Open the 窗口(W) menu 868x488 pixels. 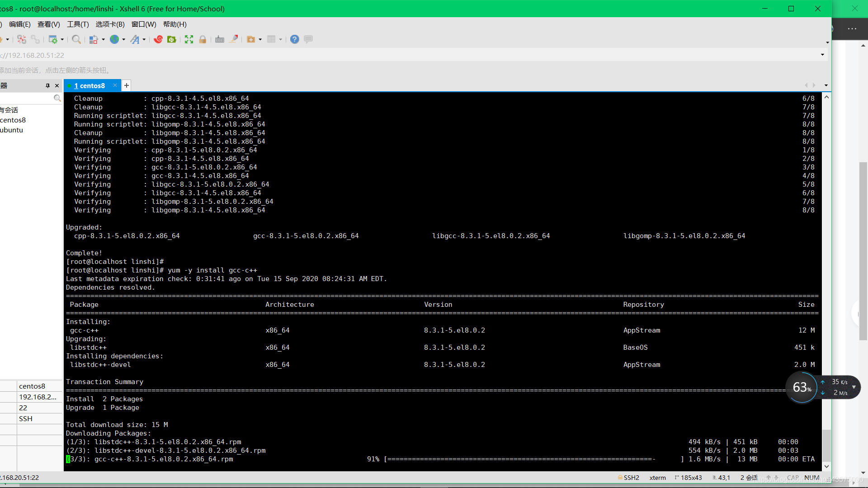point(144,24)
